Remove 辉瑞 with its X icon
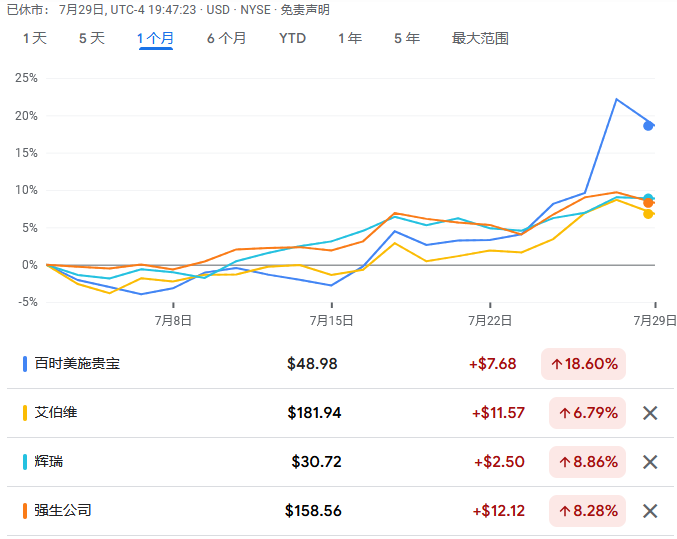The width and height of the screenshot is (677, 539). point(650,462)
